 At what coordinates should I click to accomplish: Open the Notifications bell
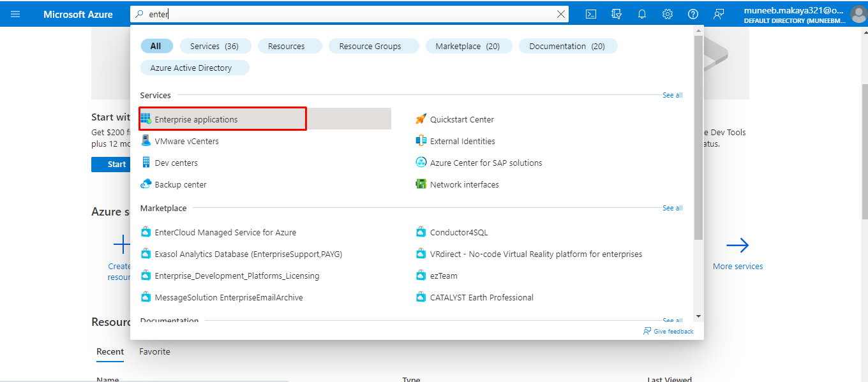coord(642,14)
